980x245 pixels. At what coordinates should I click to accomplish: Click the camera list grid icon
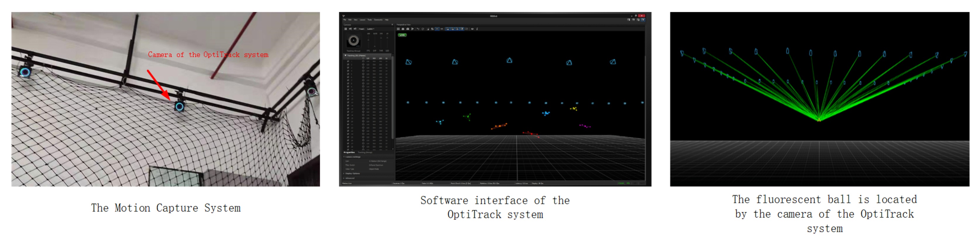346,29
